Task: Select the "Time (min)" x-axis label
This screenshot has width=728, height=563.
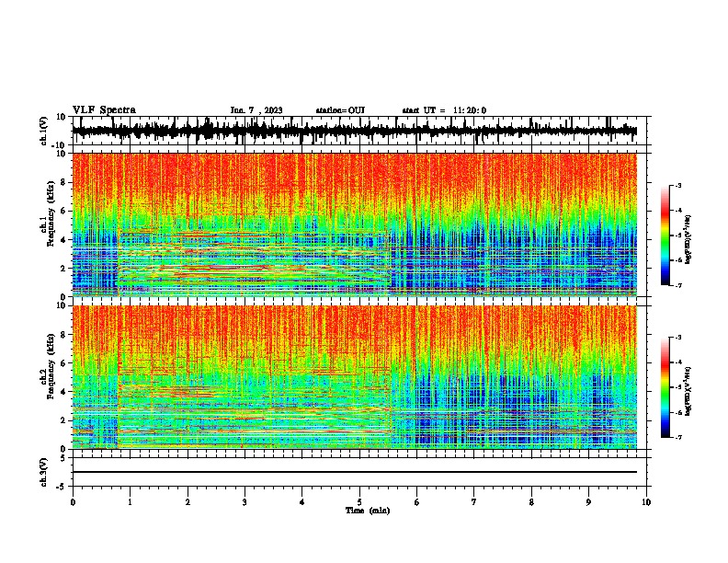Action: click(x=368, y=511)
